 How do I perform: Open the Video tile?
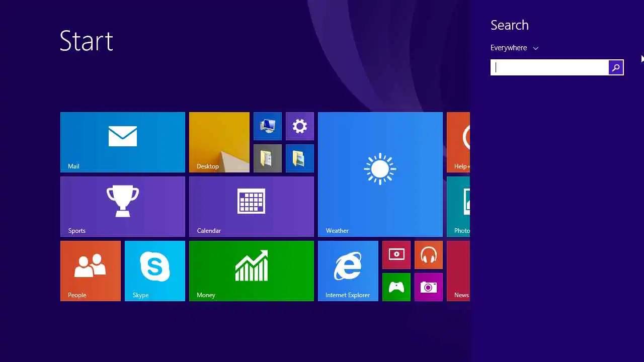coord(396,255)
